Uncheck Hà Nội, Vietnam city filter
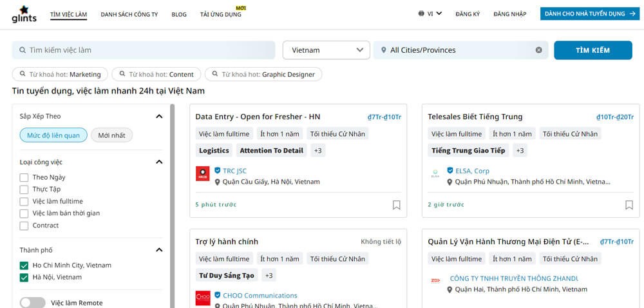The width and height of the screenshot is (644, 308). click(x=24, y=278)
